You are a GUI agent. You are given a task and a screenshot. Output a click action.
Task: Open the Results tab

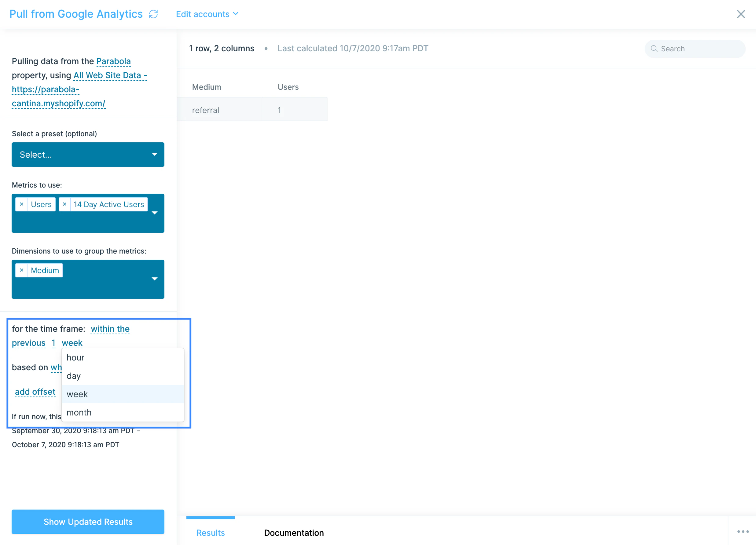point(210,533)
